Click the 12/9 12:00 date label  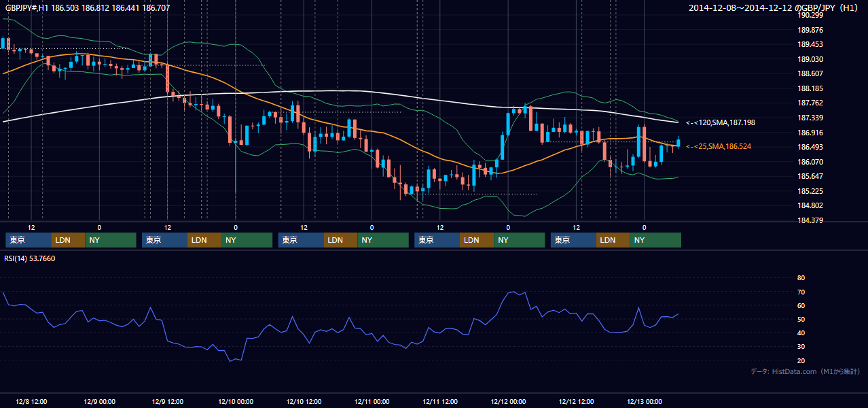[x=167, y=401]
